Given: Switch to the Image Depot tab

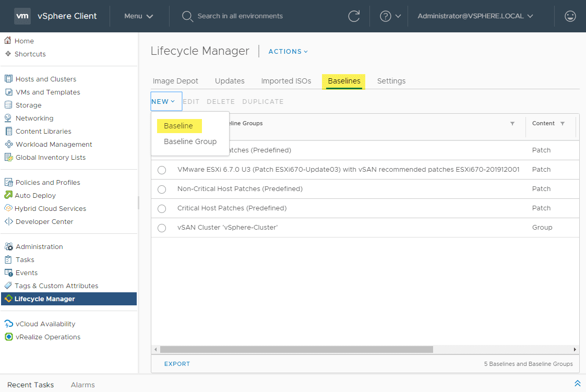Looking at the screenshot, I should (x=175, y=81).
